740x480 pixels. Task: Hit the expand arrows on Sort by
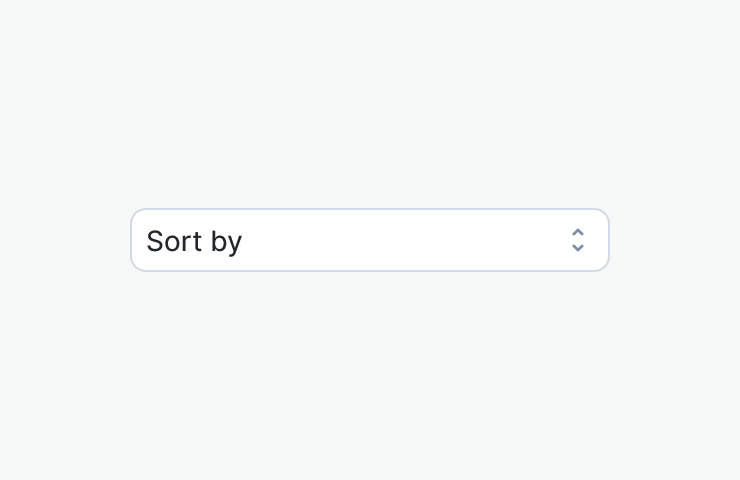577,240
